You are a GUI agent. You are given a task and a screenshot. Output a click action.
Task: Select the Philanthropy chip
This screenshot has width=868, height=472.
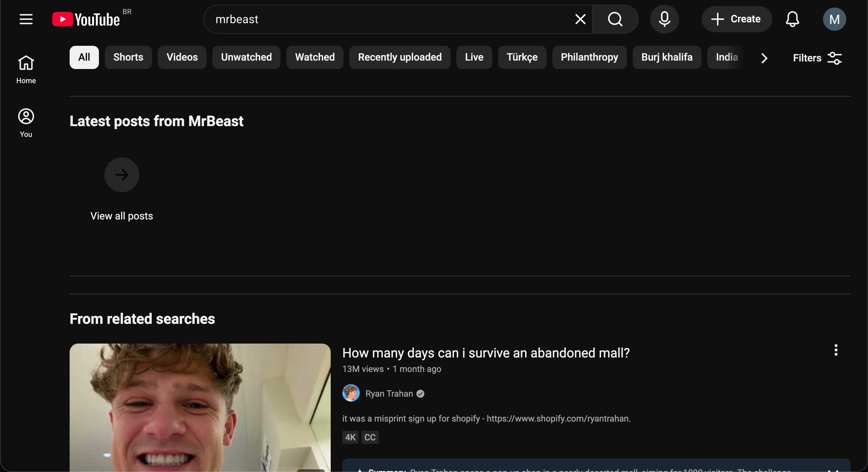[x=589, y=57]
